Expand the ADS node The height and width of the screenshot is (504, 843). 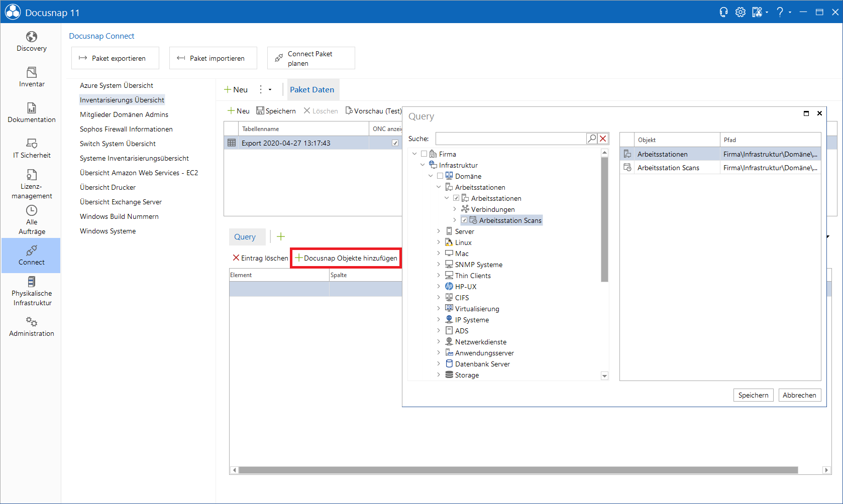439,331
